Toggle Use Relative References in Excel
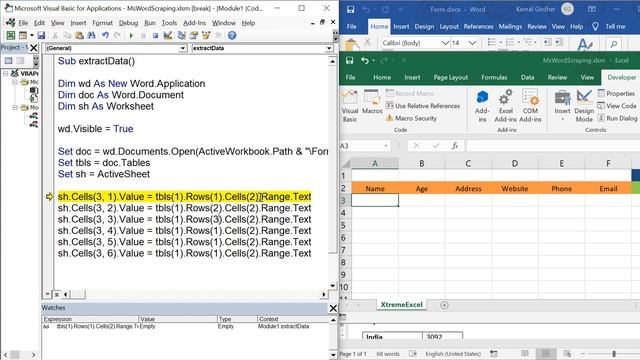Screen dimensions: 640x360 coord(423,106)
